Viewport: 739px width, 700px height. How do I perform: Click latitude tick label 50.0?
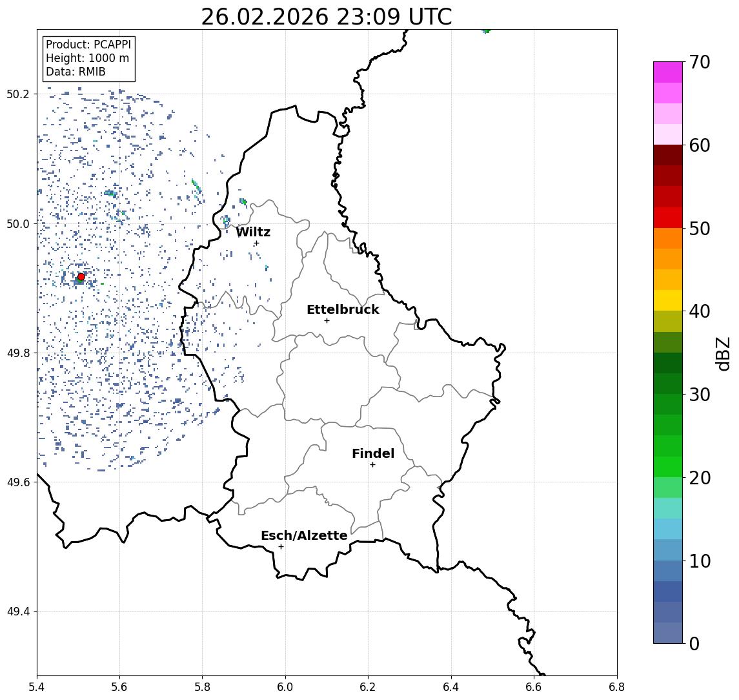pos(18,223)
